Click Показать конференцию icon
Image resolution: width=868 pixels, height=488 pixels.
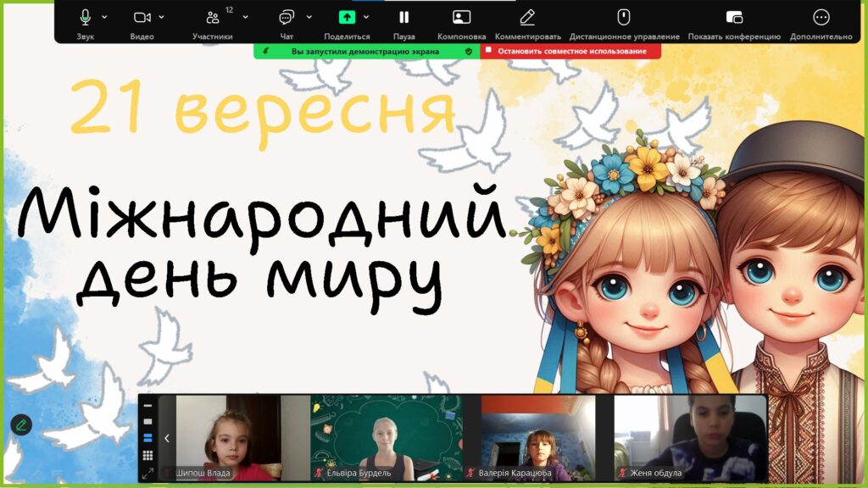click(x=734, y=18)
